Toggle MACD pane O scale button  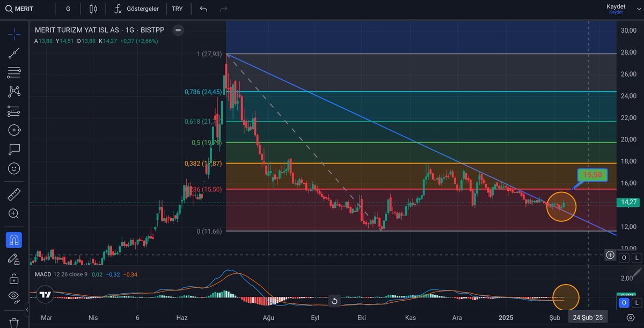(x=624, y=303)
